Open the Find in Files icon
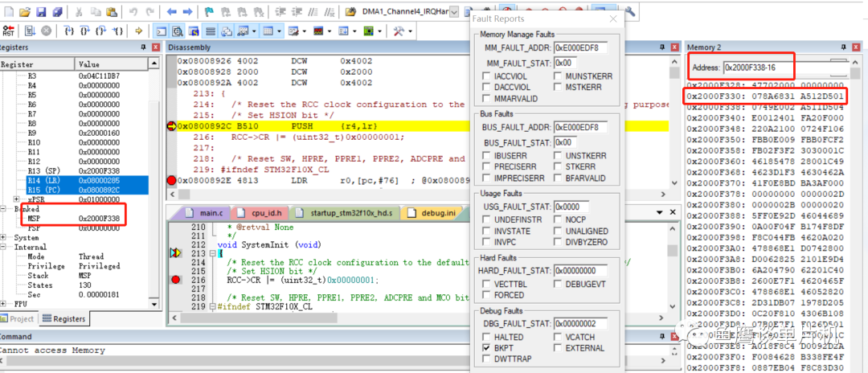 tap(350, 11)
